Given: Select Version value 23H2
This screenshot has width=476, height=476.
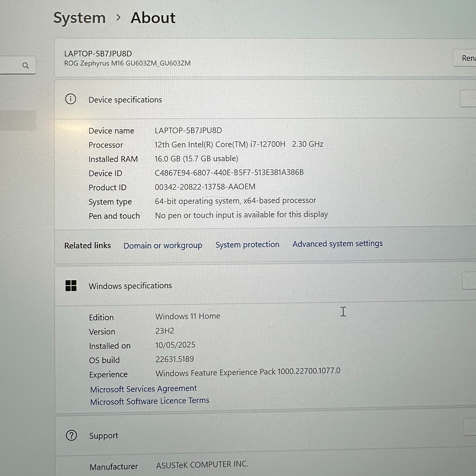Looking at the screenshot, I should click(165, 331).
